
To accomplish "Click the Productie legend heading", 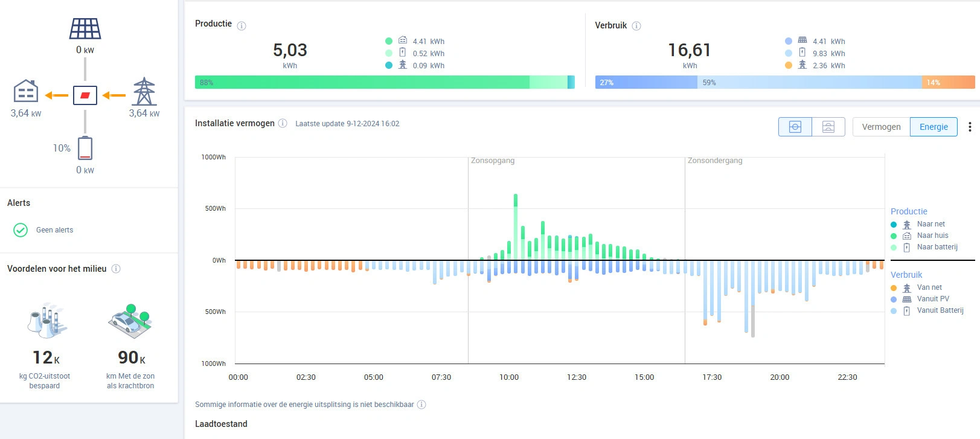I will tap(909, 211).
